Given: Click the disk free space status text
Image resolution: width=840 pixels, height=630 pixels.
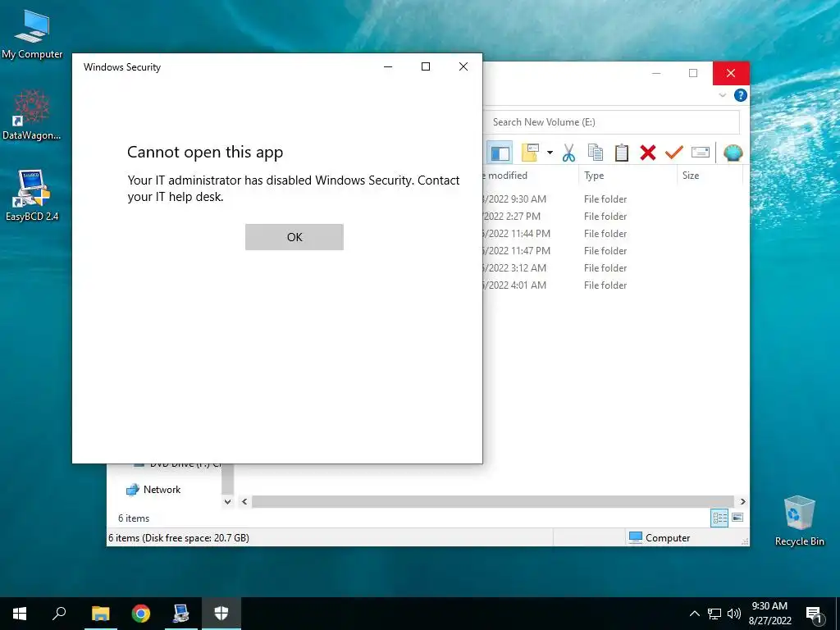Looking at the screenshot, I should (x=179, y=538).
